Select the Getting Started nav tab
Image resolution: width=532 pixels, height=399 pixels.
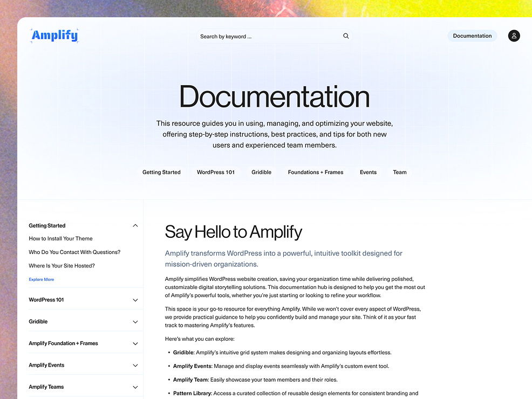click(161, 173)
